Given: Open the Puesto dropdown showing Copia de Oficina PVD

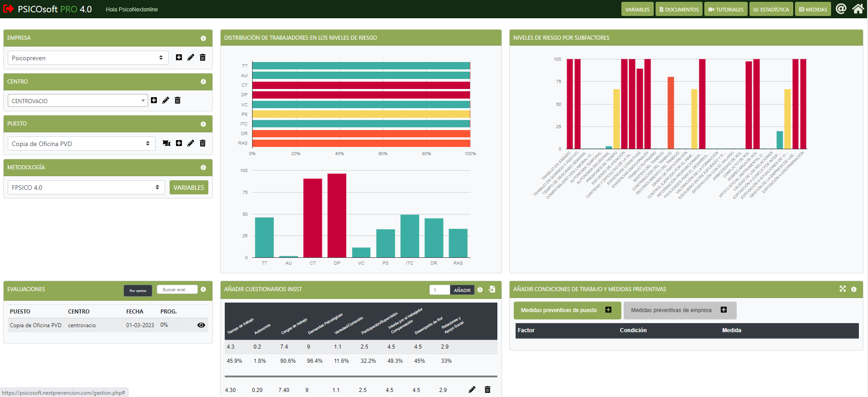Looking at the screenshot, I should point(81,144).
